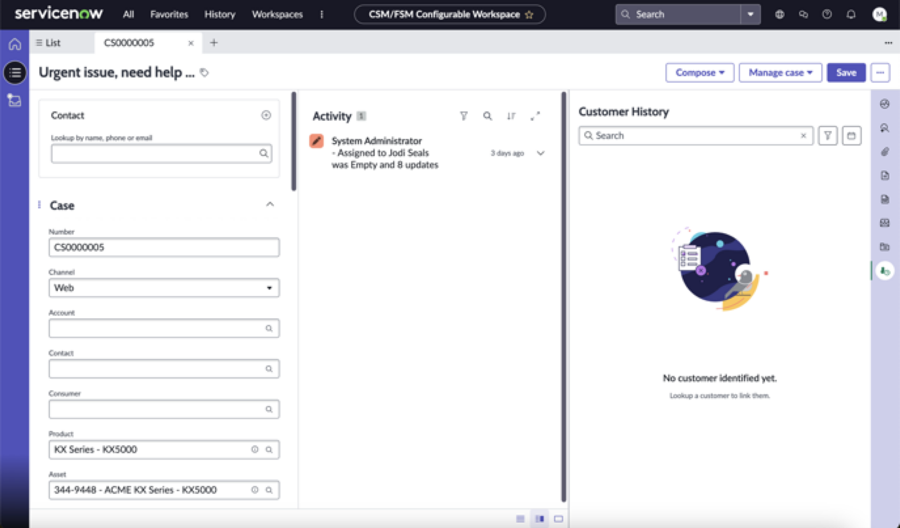Open the global search dropdown arrow
This screenshot has height=528, width=900.
[x=750, y=14]
